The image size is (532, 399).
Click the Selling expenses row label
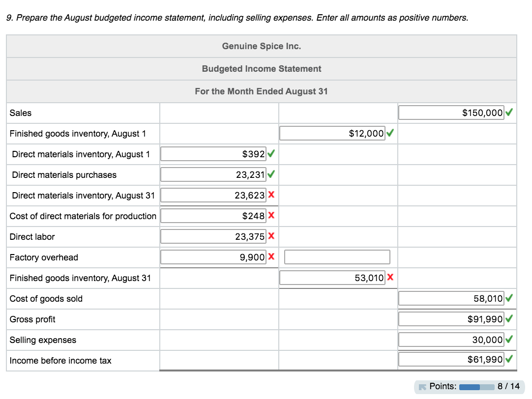click(x=43, y=340)
